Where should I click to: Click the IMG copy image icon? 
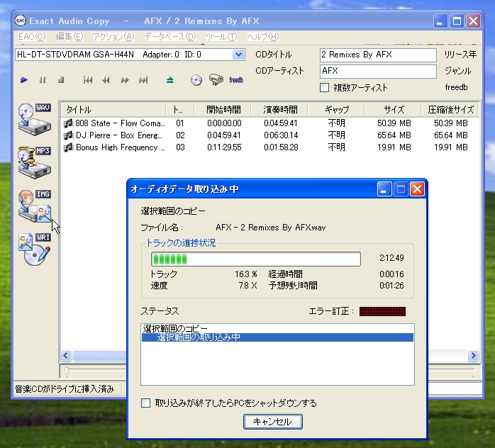pyautogui.click(x=35, y=206)
